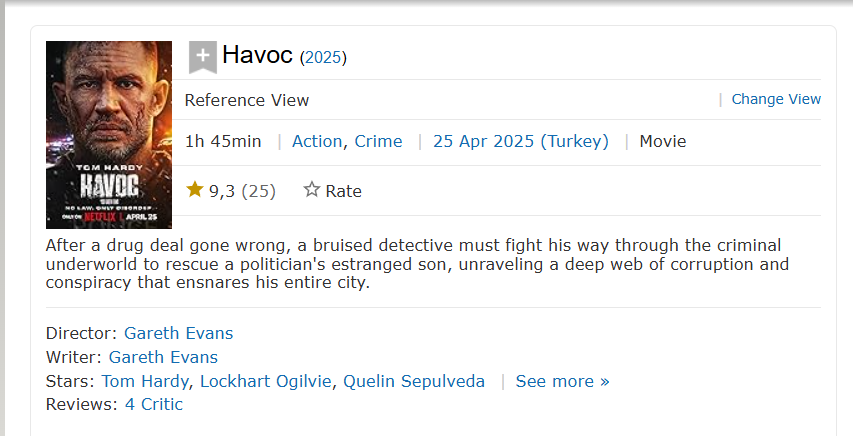Click the Havoc movie title
This screenshot has height=436, width=853.
pos(258,55)
